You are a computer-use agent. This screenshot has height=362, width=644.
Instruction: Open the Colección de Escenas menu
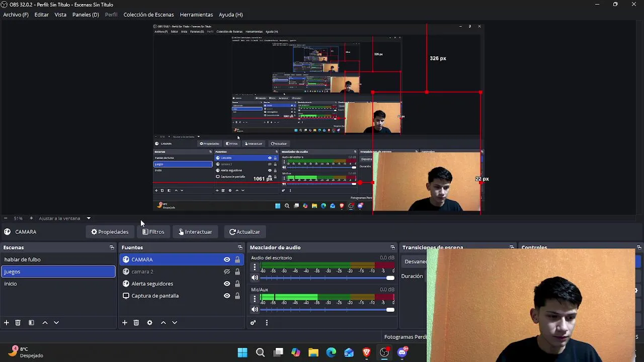[x=148, y=15]
